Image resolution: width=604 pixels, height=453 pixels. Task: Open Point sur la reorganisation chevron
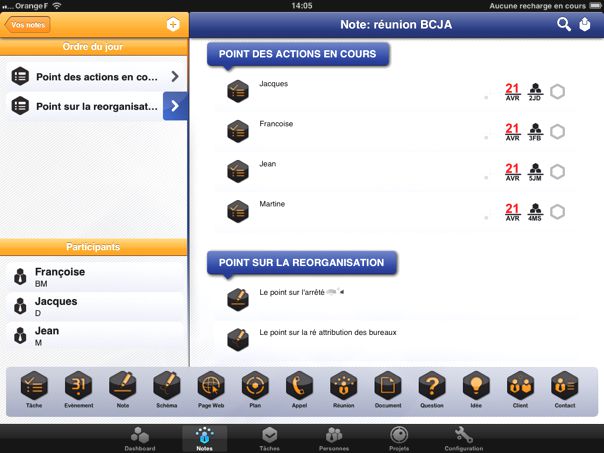pos(175,106)
